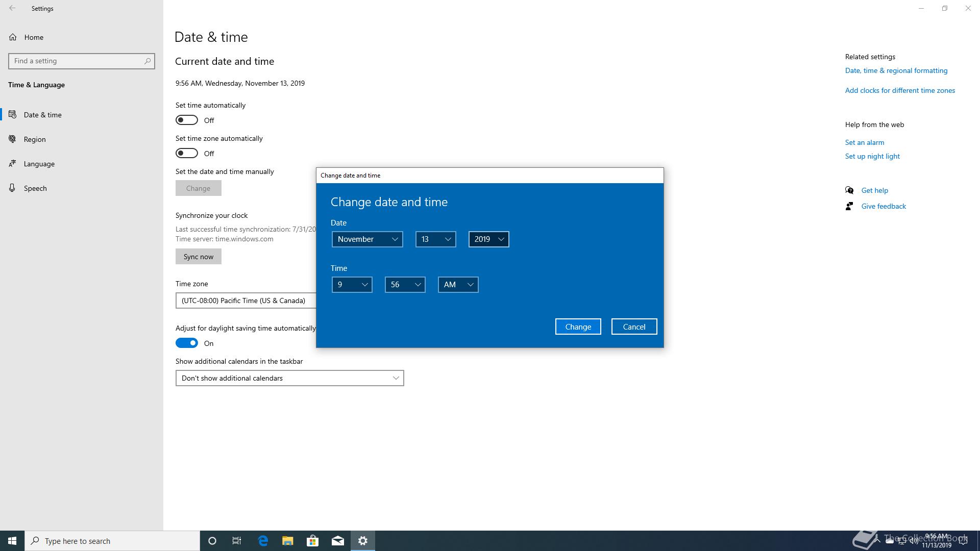The image size is (980, 551).
Task: Open Microsoft Edge from the taskbar
Action: [x=263, y=541]
